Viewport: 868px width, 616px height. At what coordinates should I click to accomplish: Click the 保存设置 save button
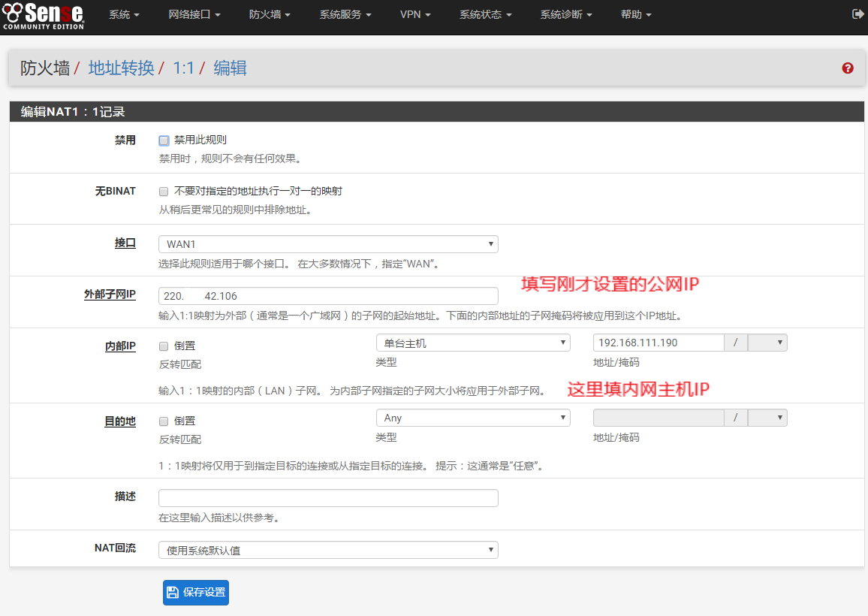coord(196,592)
